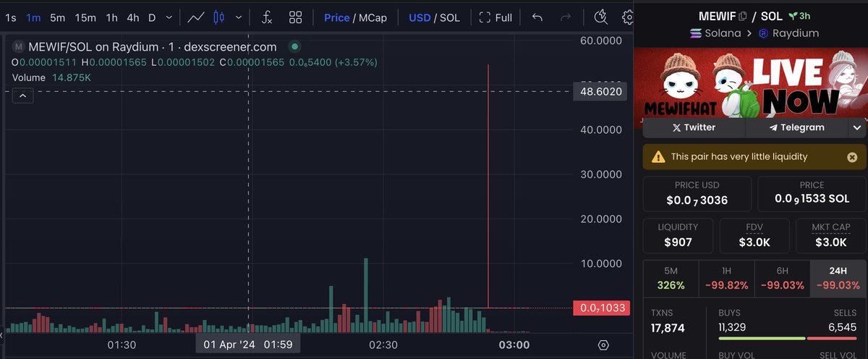
Task: Collapse the chart legend with chevron button
Action: coord(22,96)
